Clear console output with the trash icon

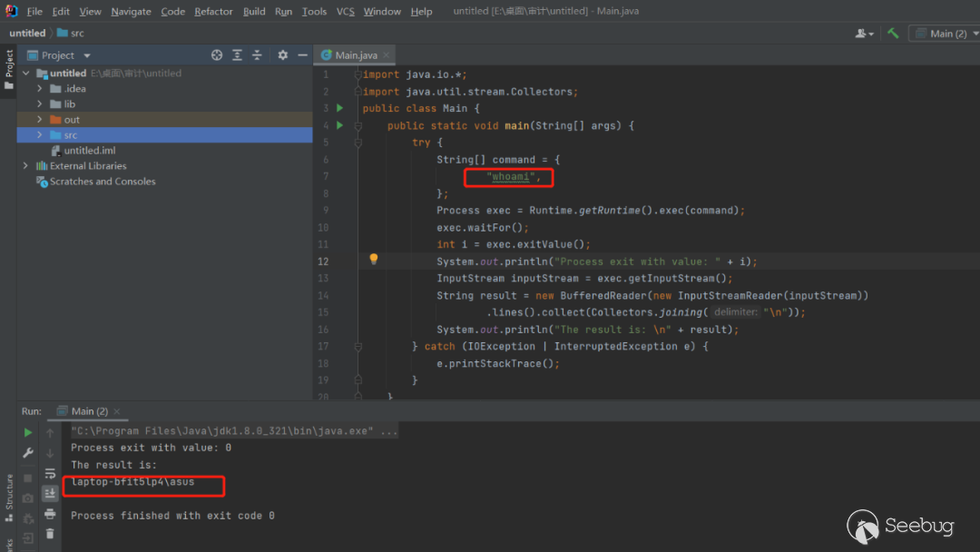click(50, 534)
